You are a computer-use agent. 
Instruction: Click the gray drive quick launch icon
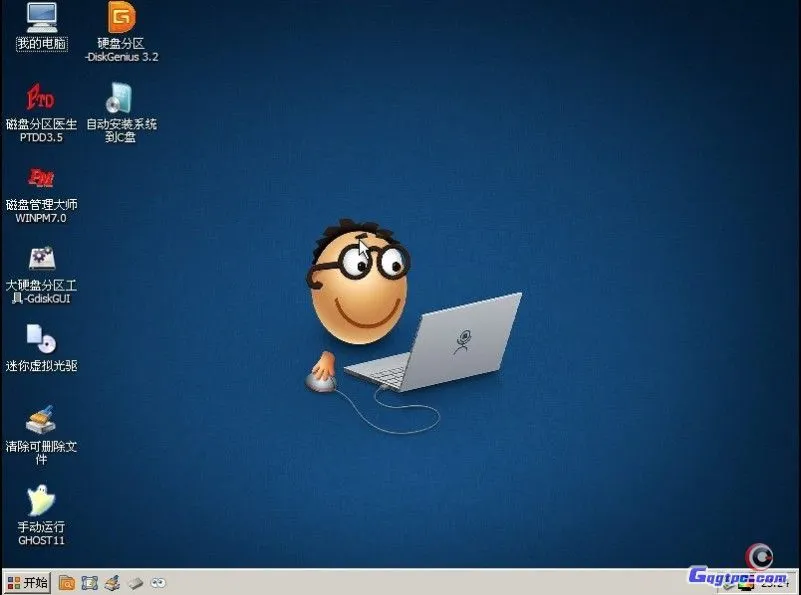135,582
